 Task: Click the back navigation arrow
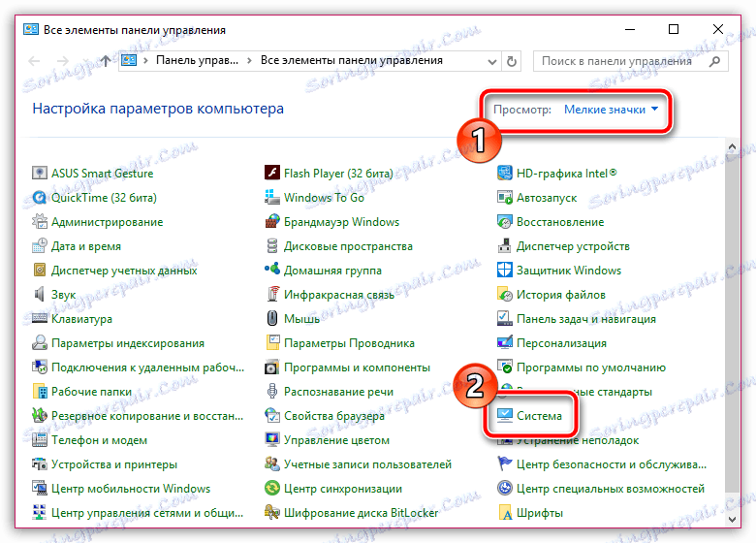(34, 61)
